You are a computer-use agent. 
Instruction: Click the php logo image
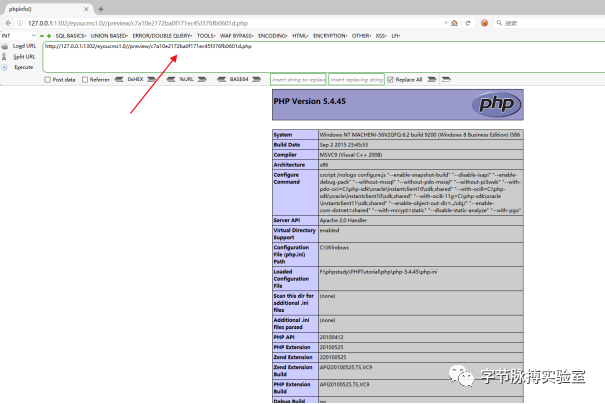(x=497, y=104)
